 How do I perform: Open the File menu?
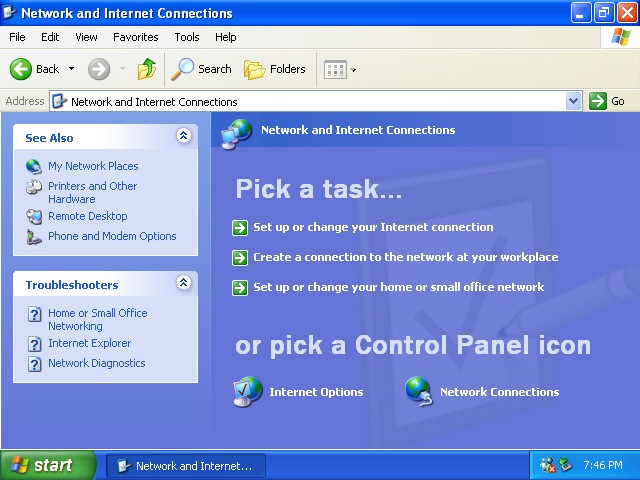(x=17, y=37)
